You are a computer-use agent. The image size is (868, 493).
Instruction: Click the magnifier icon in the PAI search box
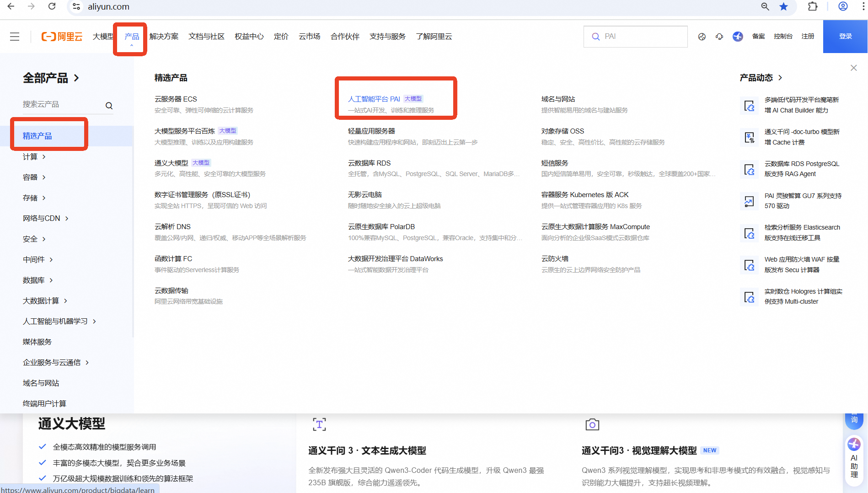[595, 37]
